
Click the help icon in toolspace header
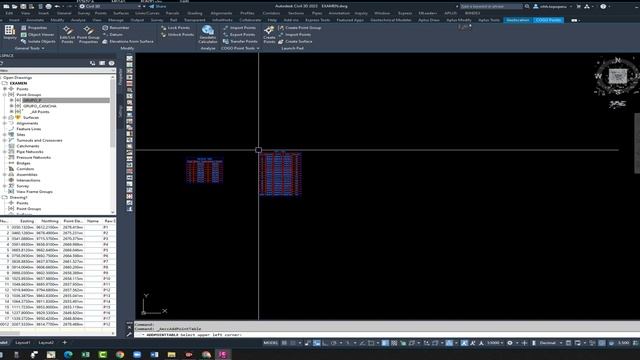click(111, 63)
